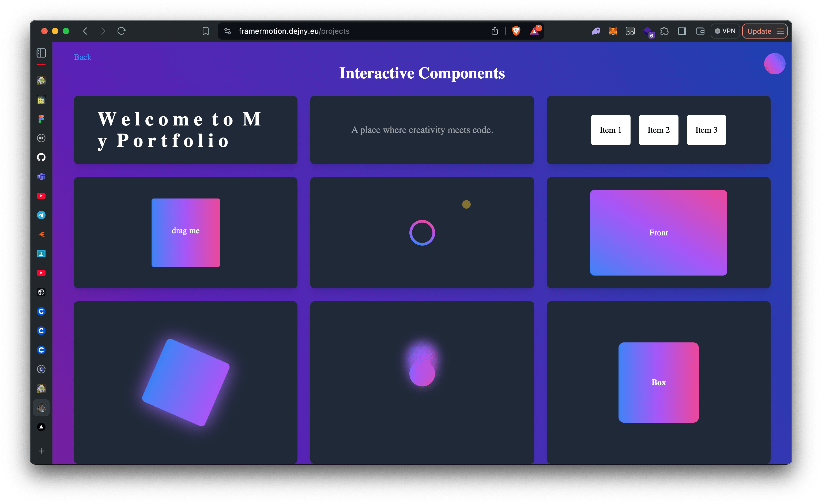Go back with the browser back arrow
The image size is (822, 504).
[x=85, y=31]
